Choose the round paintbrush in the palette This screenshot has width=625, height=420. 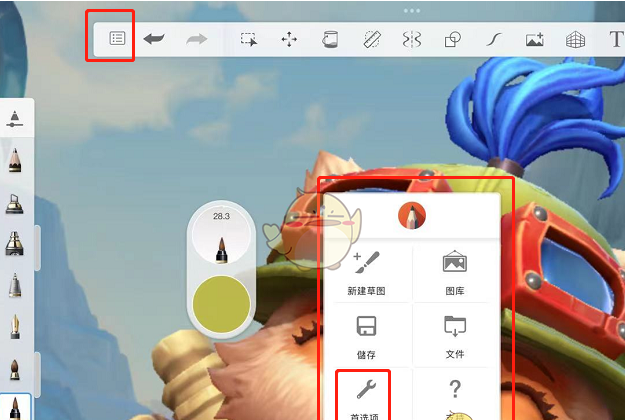(15, 369)
